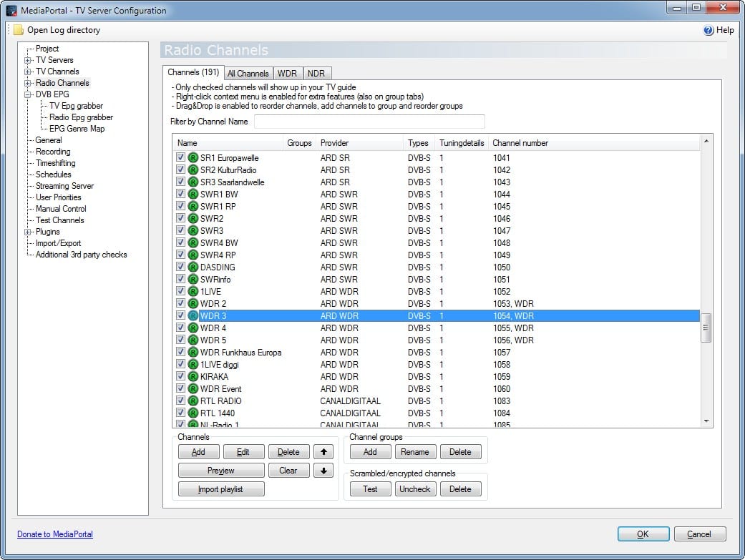Click the green radio icon for RTL RADIO
Screen dimensions: 745x560
193,401
